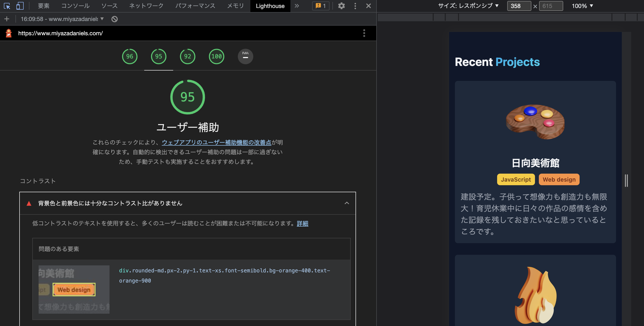
Task: Select the Lighthouse tab
Action: point(270,6)
